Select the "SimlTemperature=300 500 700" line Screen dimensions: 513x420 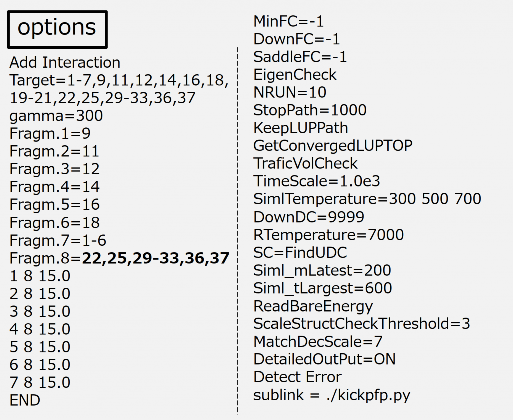367,199
